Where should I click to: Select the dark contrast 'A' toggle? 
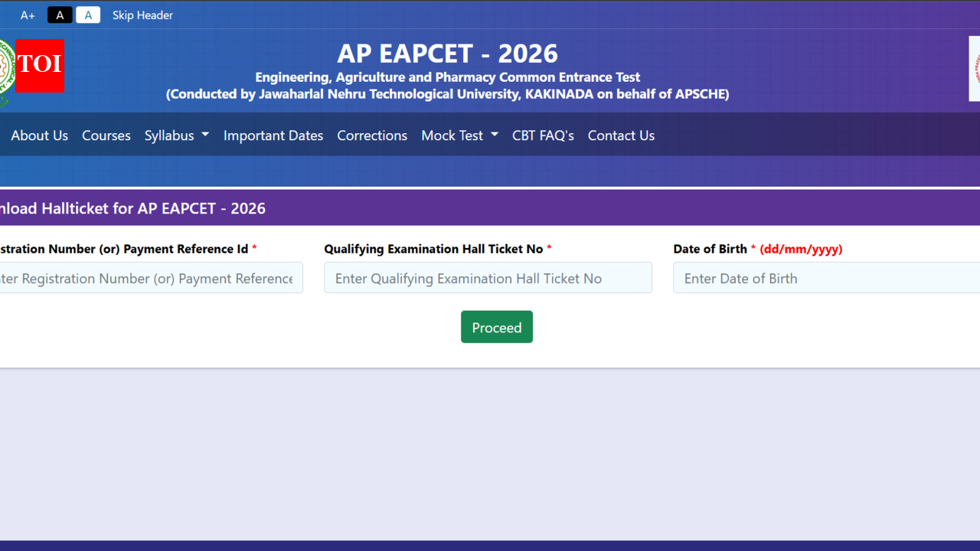click(60, 15)
